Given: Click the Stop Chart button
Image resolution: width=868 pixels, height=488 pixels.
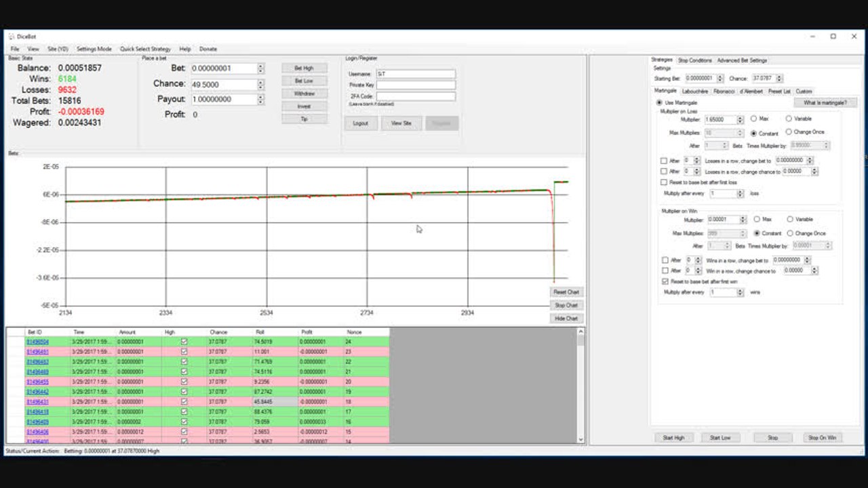Looking at the screenshot, I should (566, 305).
